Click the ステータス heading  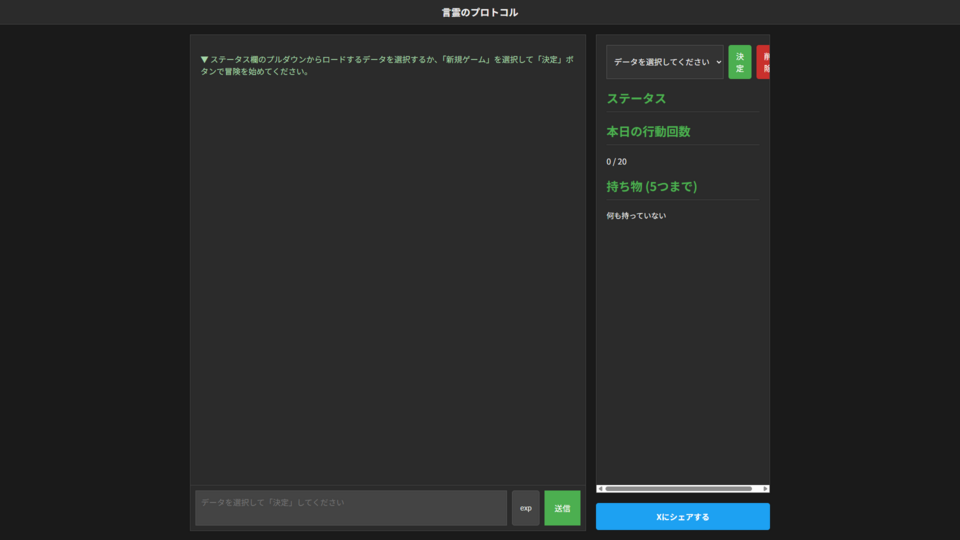pos(636,99)
